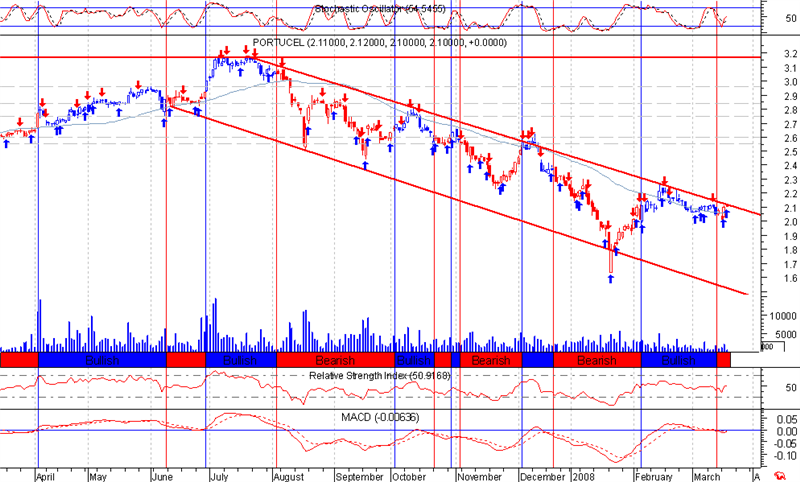The width and height of the screenshot is (800, 482).
Task: Click the 3.0 price axis value
Action: pos(790,82)
